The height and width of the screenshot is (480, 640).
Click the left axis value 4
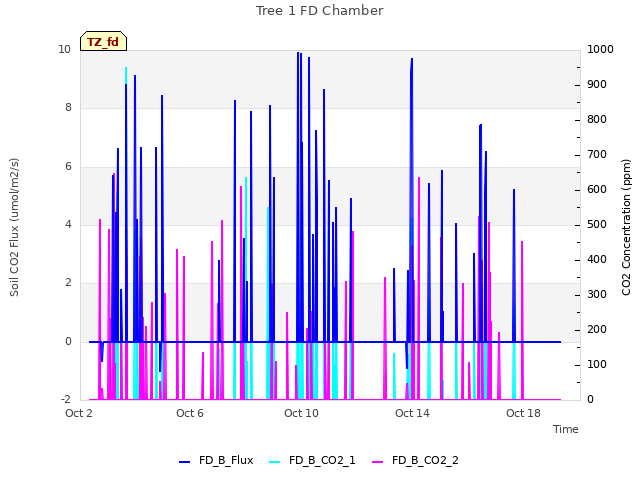coord(68,224)
